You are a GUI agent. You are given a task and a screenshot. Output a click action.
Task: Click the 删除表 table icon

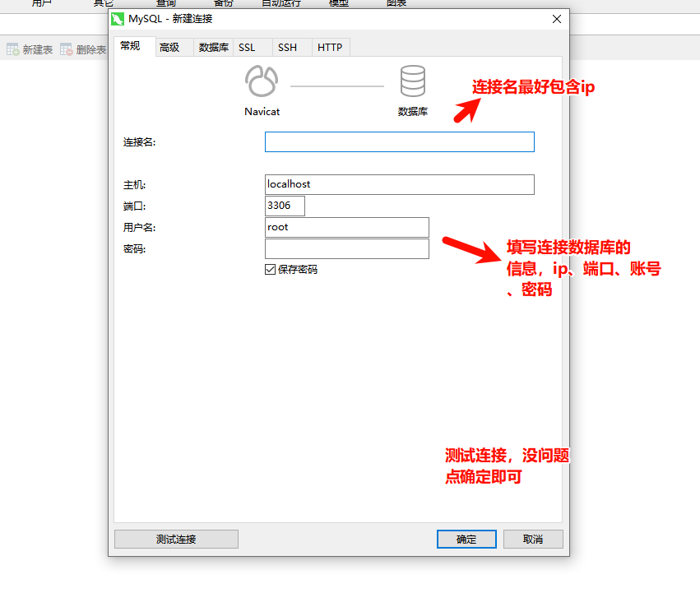(x=66, y=49)
